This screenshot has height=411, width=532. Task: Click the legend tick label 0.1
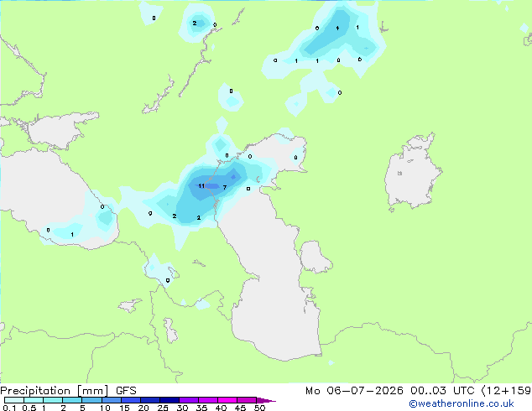tap(9, 408)
